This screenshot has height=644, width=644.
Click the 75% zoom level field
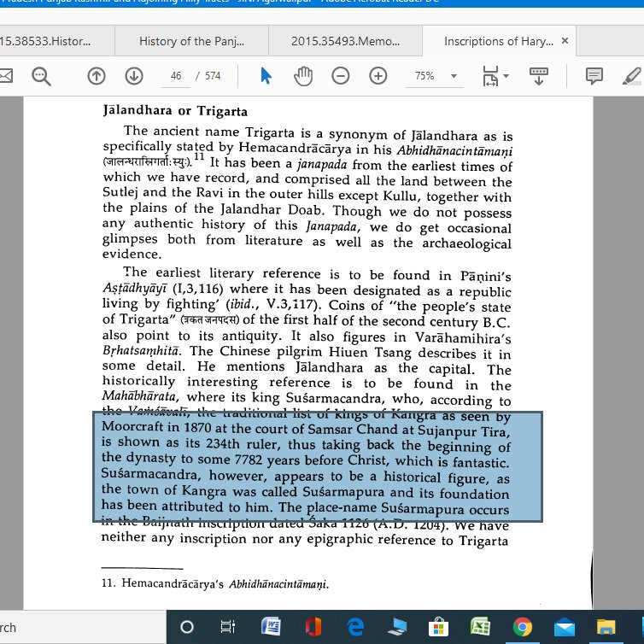click(424, 76)
